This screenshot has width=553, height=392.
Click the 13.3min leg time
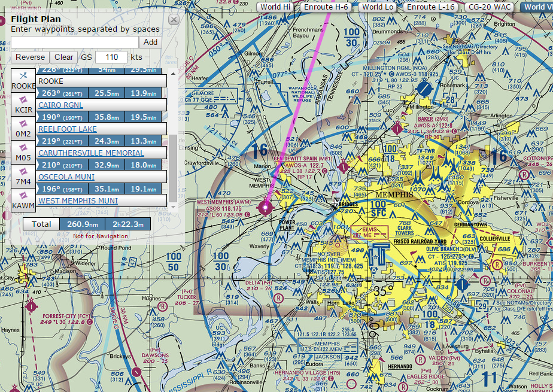(x=143, y=141)
